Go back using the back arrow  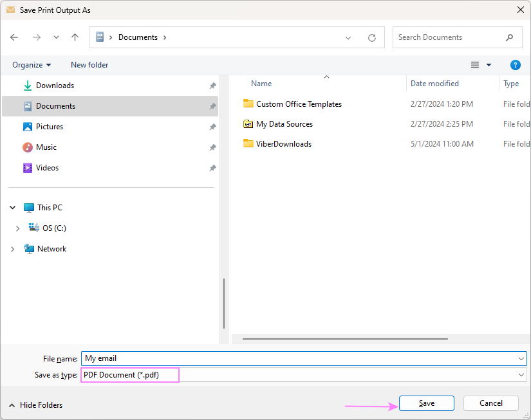point(14,37)
